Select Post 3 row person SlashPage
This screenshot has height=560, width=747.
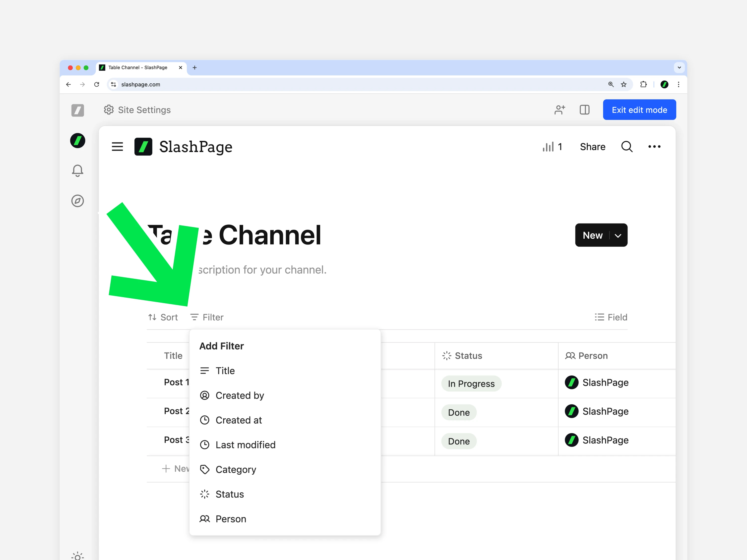597,440
